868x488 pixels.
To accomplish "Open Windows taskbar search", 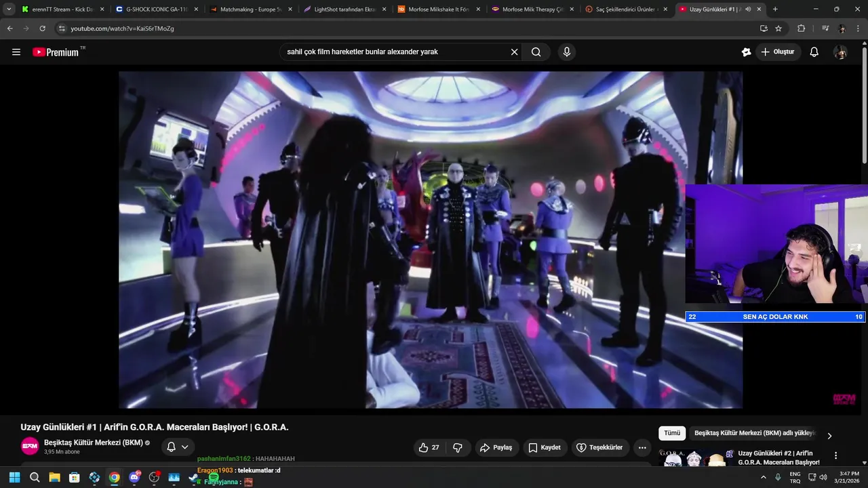I will coord(35,477).
